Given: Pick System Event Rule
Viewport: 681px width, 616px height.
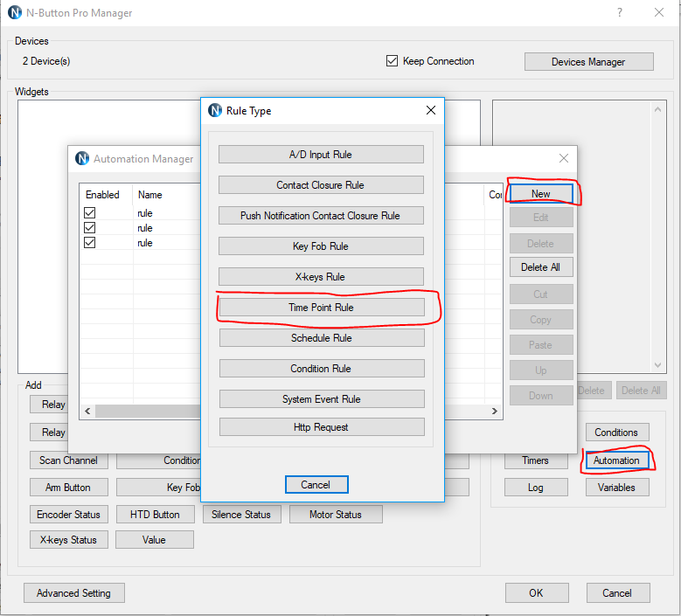Looking at the screenshot, I should click(x=322, y=399).
